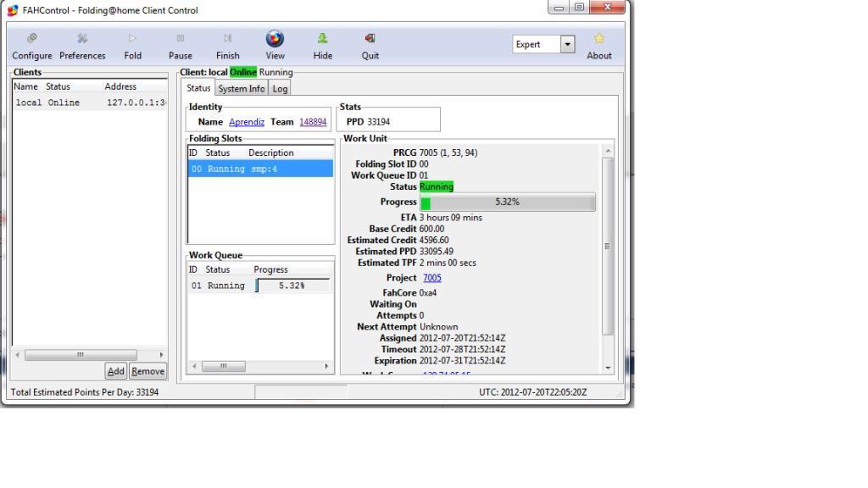This screenshot has width=868, height=488.
Task: Pause folding via the Pause icon
Action: 181,38
